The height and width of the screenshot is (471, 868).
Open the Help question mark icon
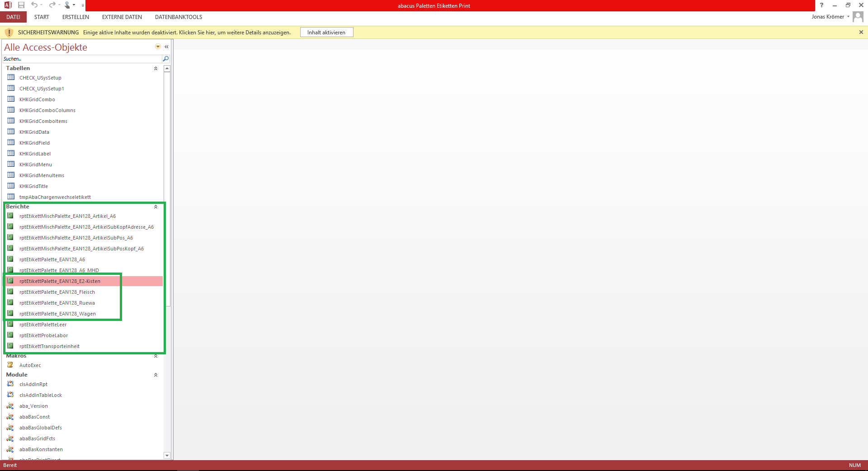click(821, 5)
